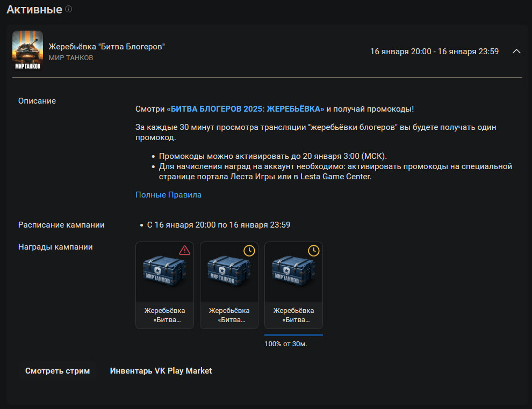
Task: Click the blue reward progress bar
Action: click(x=293, y=335)
